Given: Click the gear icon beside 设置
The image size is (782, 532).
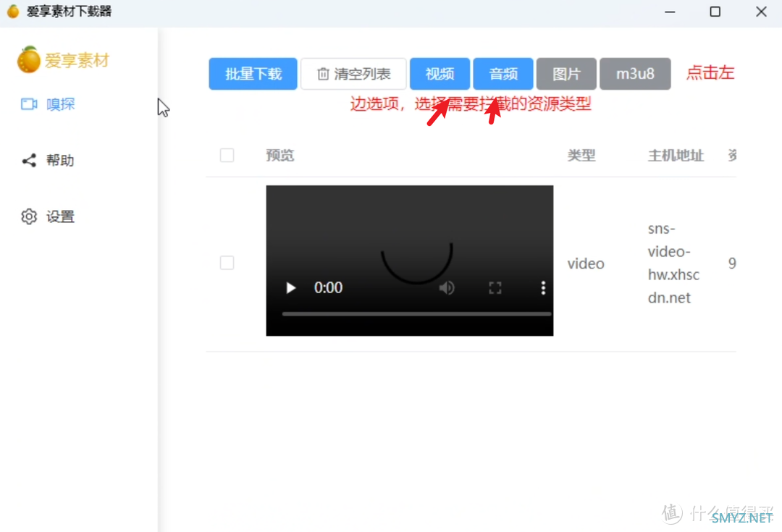Looking at the screenshot, I should point(29,217).
